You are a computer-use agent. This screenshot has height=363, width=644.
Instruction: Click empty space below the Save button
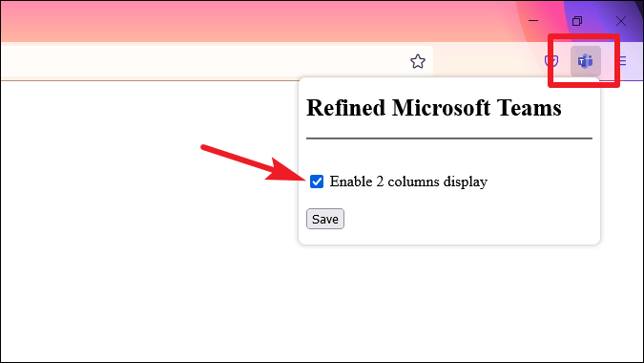click(449, 237)
